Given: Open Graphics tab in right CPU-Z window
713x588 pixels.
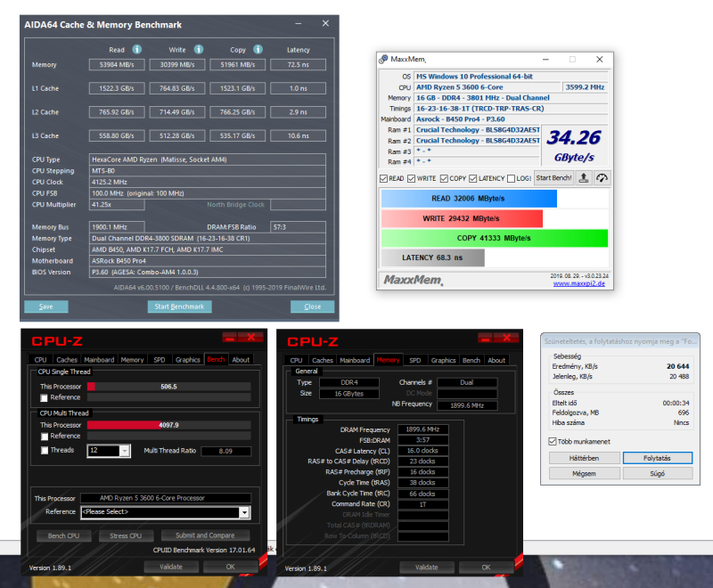Looking at the screenshot, I should click(443, 360).
